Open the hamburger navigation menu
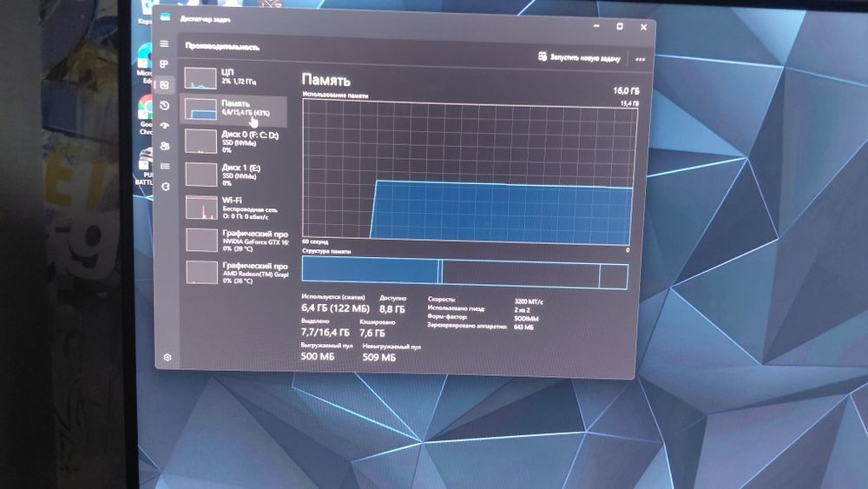Screen dimensions: 868x489 164,43
